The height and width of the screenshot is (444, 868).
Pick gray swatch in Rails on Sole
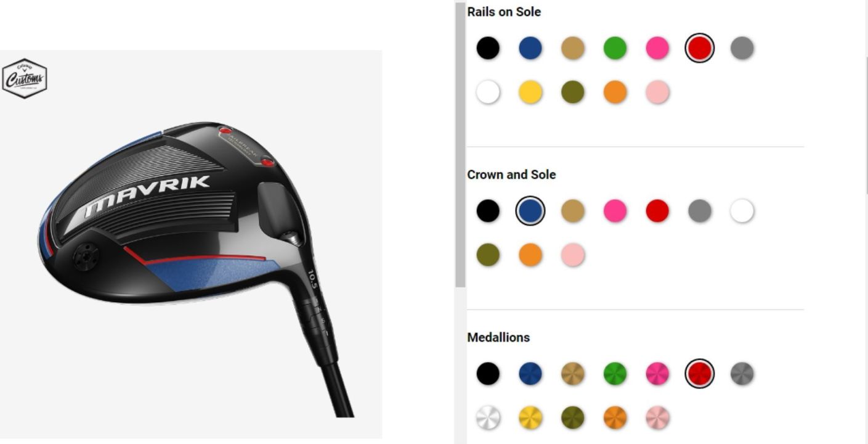[x=742, y=48]
